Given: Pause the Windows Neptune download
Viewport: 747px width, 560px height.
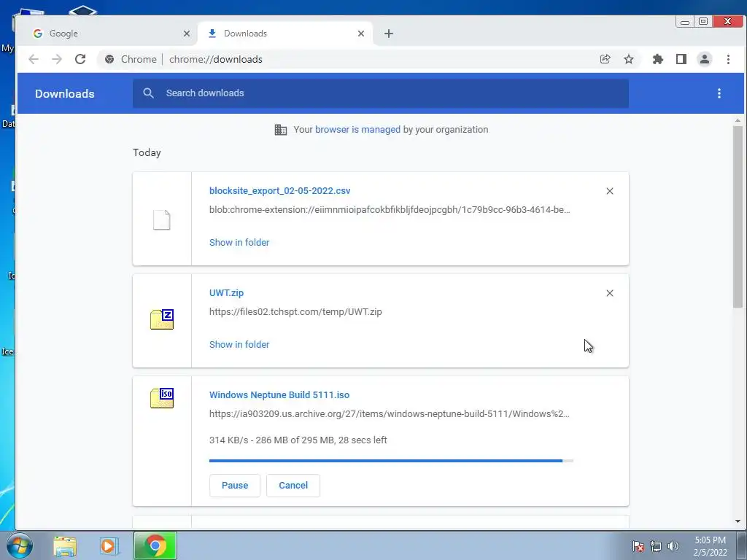Looking at the screenshot, I should pyautogui.click(x=235, y=485).
